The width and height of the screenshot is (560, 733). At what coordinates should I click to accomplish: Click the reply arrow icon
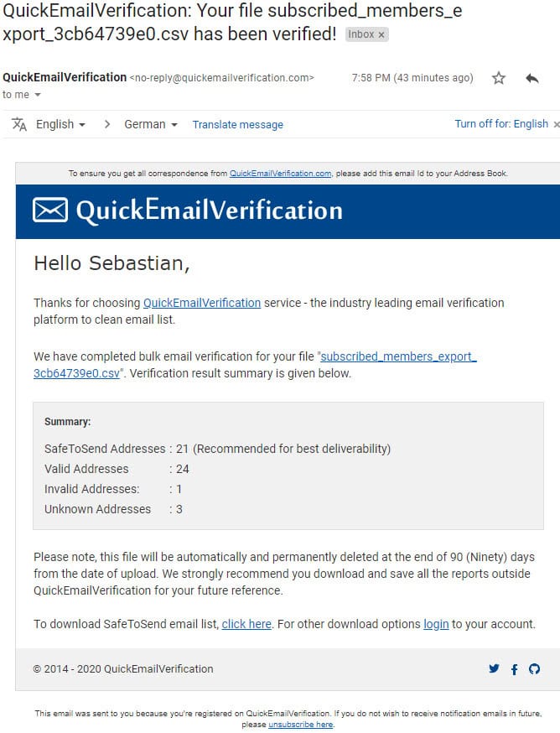click(531, 78)
